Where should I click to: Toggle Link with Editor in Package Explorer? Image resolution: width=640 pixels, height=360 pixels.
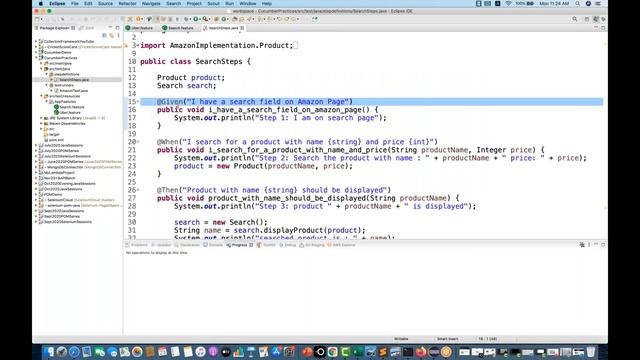click(x=111, y=36)
